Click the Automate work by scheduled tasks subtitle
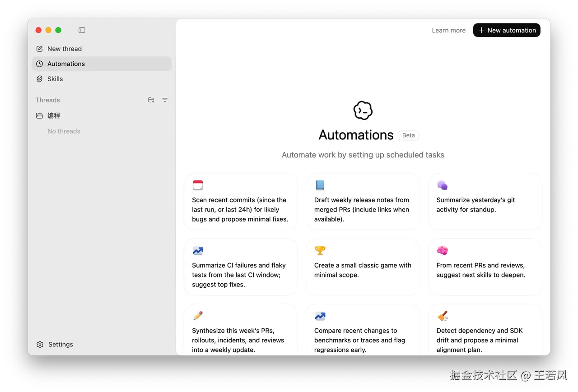578x392 pixels. (x=363, y=155)
